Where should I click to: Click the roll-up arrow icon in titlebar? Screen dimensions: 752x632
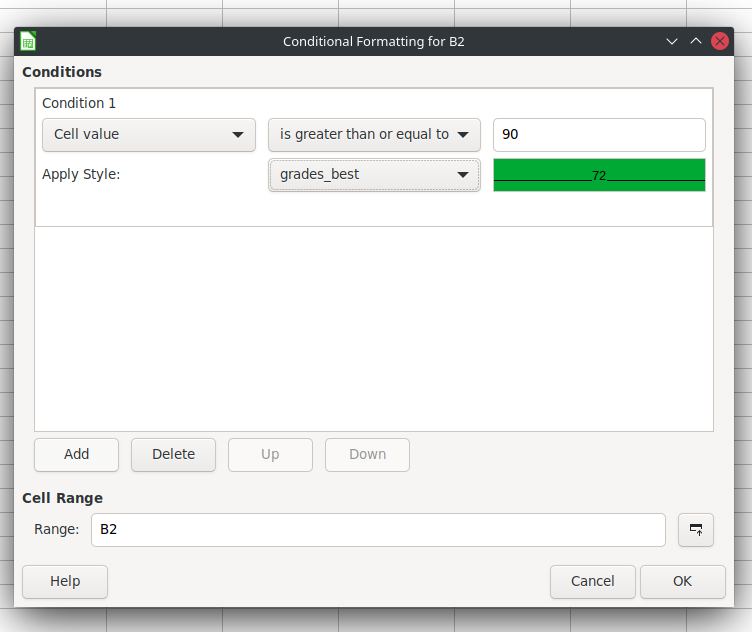pyautogui.click(x=696, y=41)
